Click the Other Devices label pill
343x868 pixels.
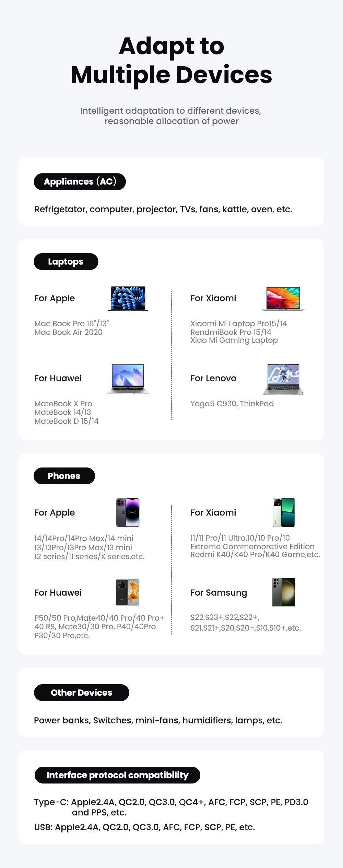tap(82, 692)
